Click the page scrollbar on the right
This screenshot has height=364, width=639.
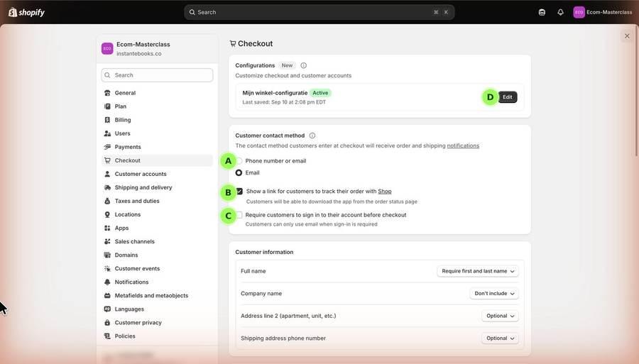637,92
